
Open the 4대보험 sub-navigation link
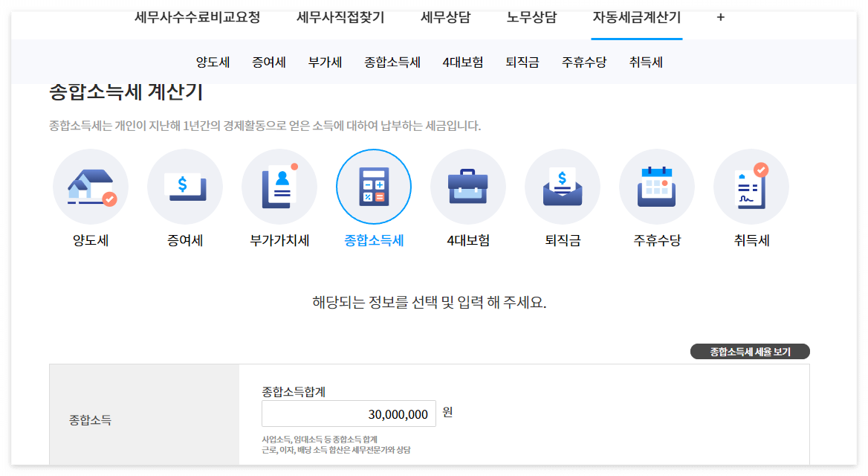[460, 63]
